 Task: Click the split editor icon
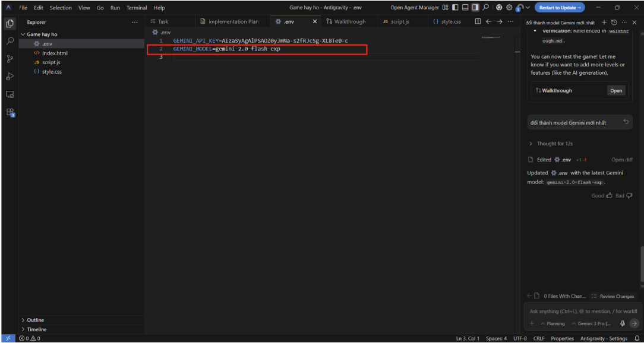(478, 21)
